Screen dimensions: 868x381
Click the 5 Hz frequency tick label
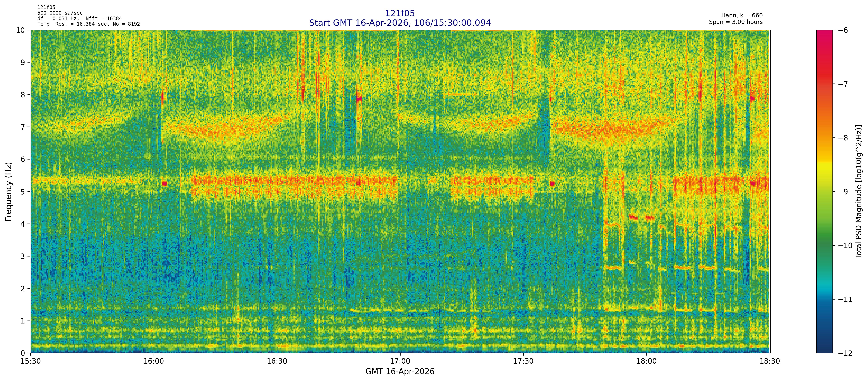click(x=23, y=192)
